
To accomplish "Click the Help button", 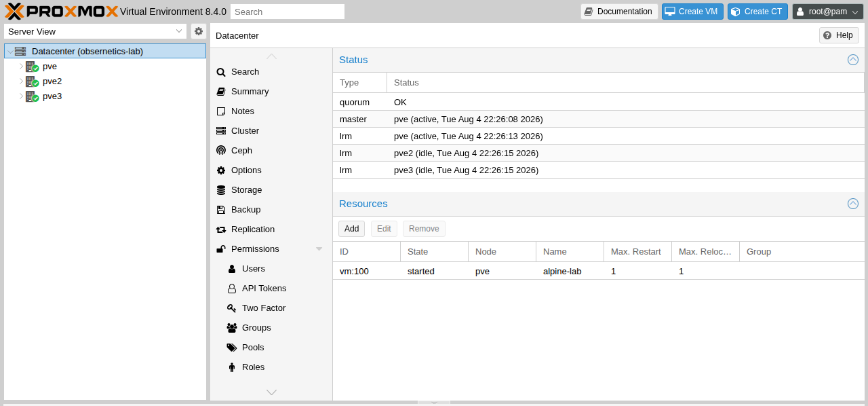I will (x=839, y=35).
